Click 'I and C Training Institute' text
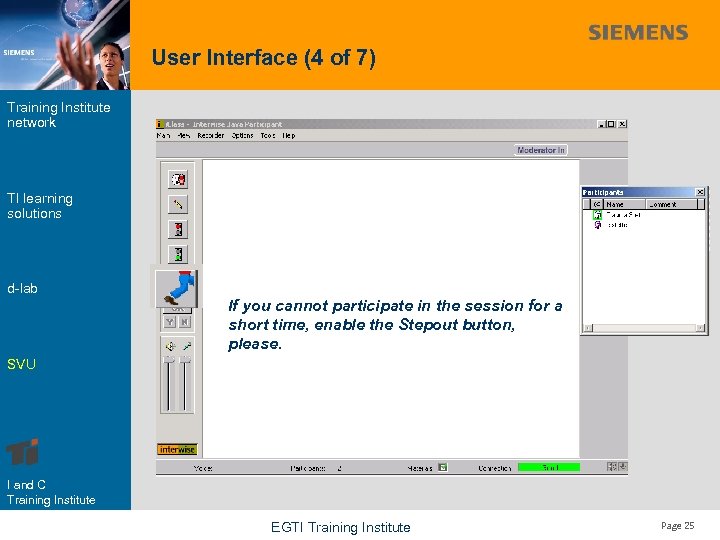 [51, 492]
